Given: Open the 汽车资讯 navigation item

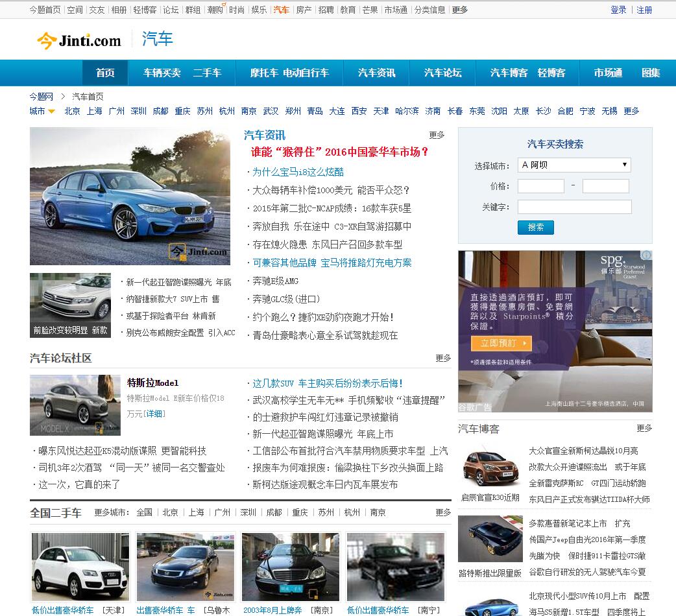Looking at the screenshot, I should click(377, 73).
